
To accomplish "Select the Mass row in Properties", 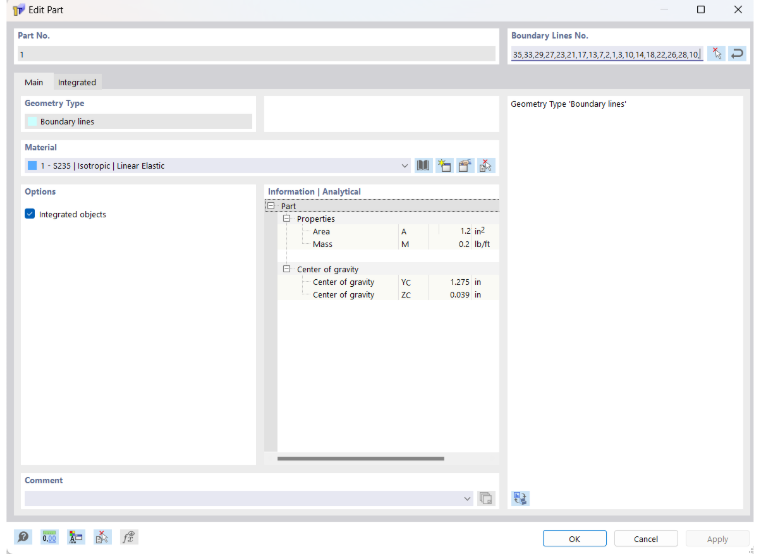I will pyautogui.click(x=388, y=244).
